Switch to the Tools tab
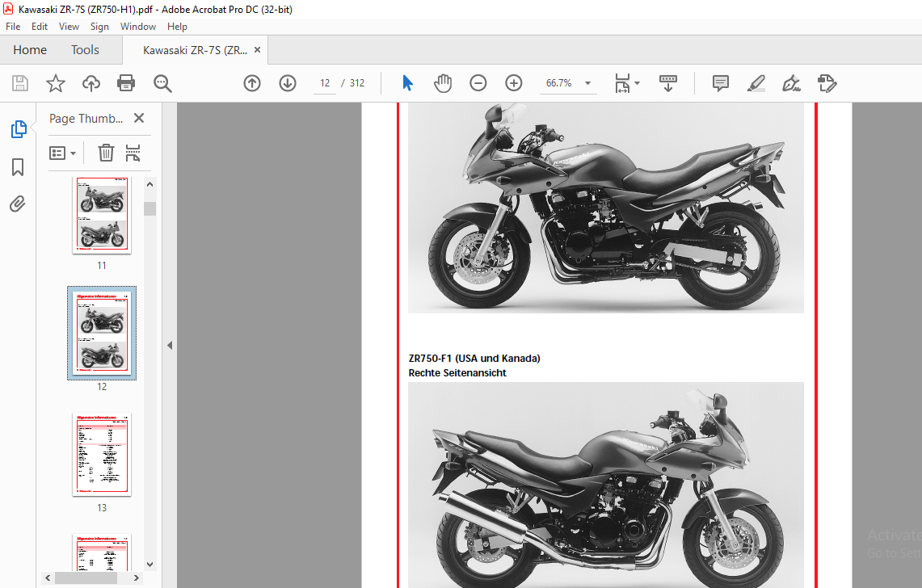 86,50
